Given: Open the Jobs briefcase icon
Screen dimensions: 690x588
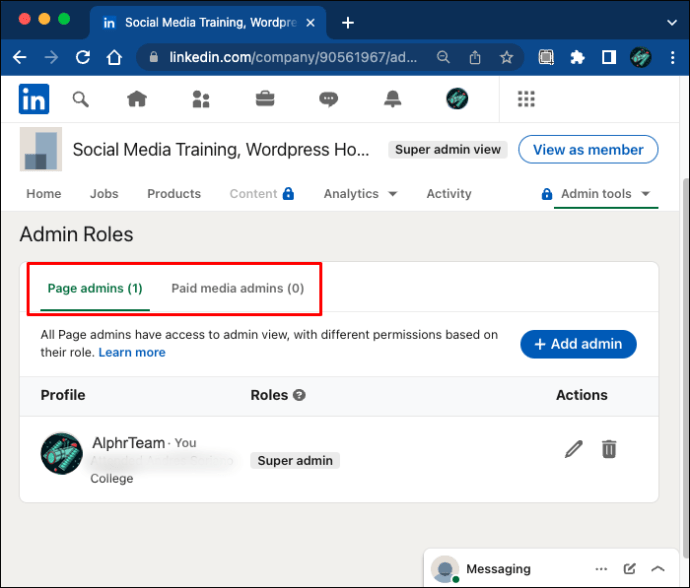Looking at the screenshot, I should click(265, 99).
